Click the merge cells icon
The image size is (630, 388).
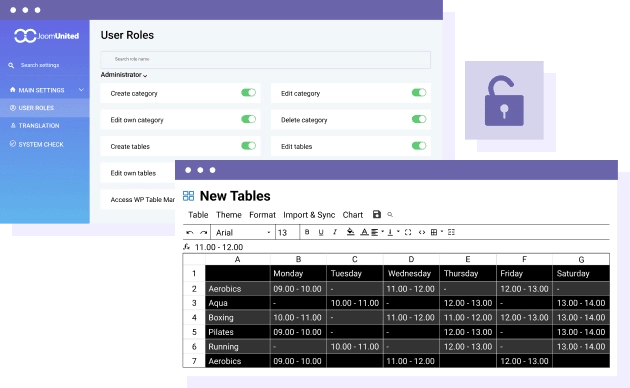(408, 232)
